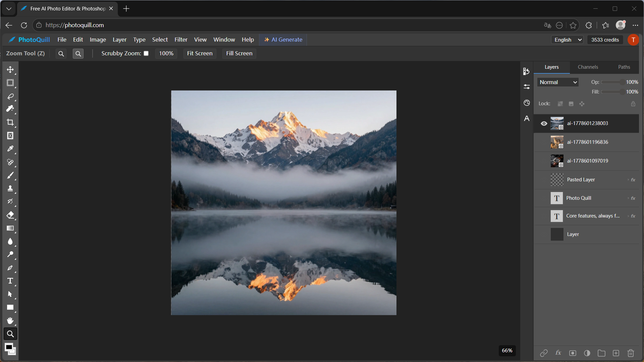Open the Character panel icon

click(x=527, y=118)
